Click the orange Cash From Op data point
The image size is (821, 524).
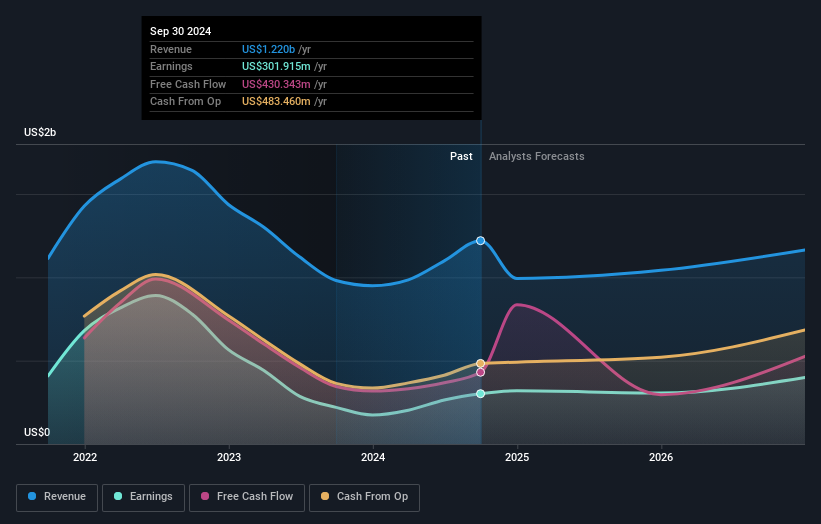coord(480,363)
